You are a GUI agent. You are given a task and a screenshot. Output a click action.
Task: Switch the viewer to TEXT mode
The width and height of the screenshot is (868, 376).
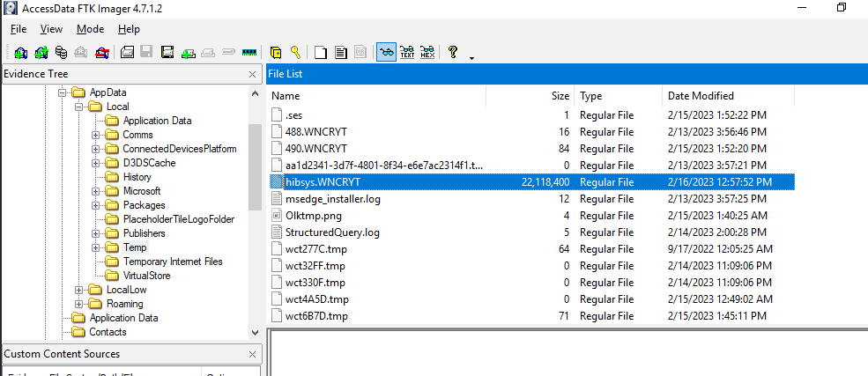click(x=407, y=52)
